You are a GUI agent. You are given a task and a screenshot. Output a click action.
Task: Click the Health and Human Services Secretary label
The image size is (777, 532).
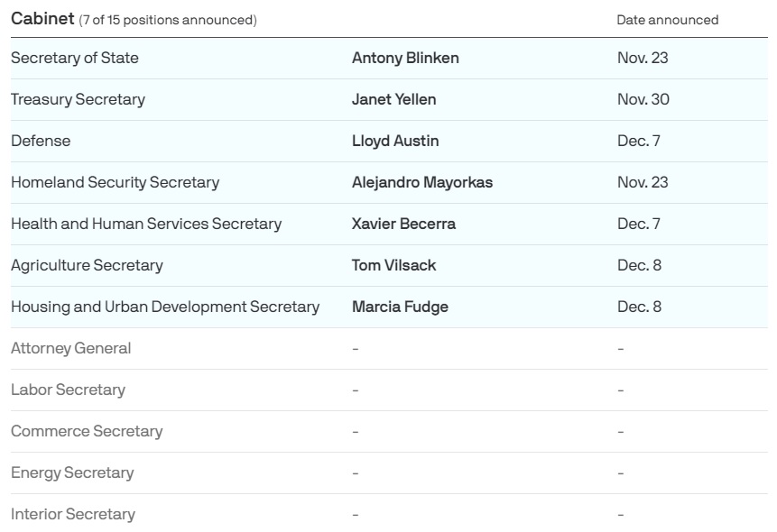click(x=146, y=224)
